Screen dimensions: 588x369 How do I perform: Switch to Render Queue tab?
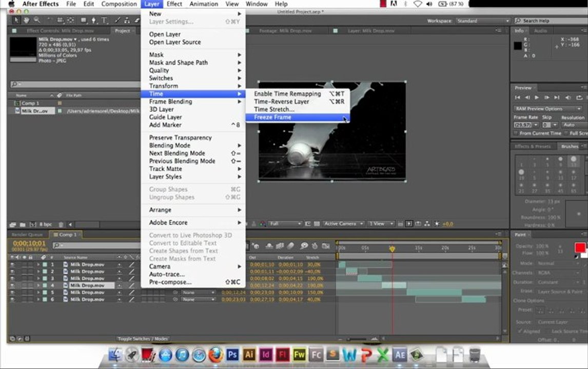click(27, 235)
